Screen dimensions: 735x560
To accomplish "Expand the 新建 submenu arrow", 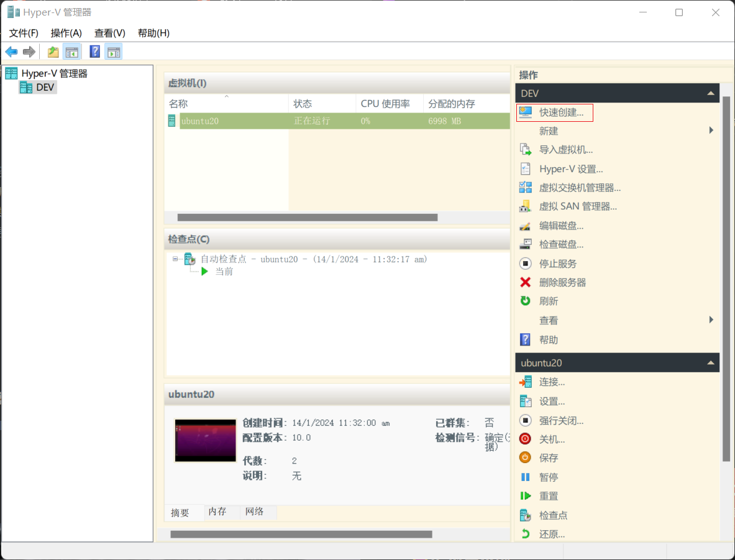I will (x=711, y=131).
